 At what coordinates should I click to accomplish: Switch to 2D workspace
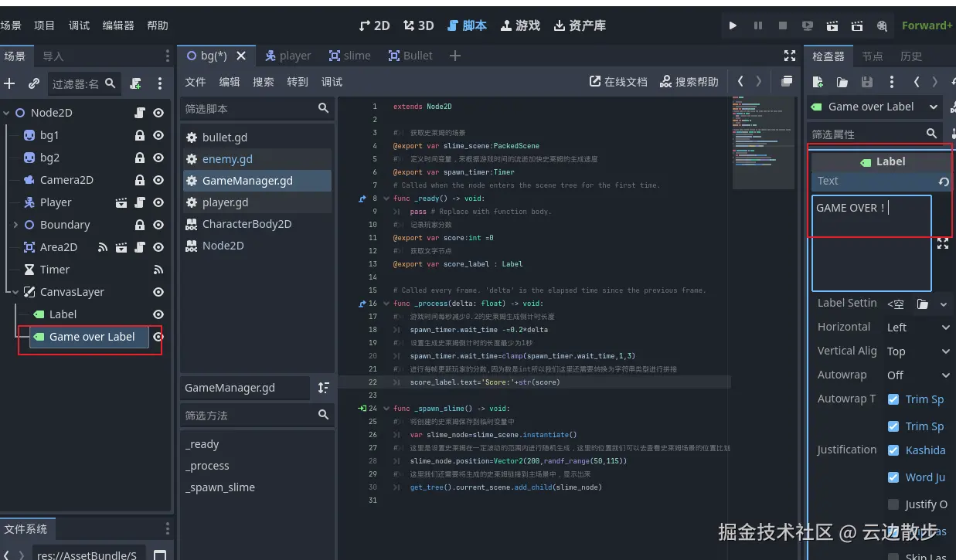375,25
